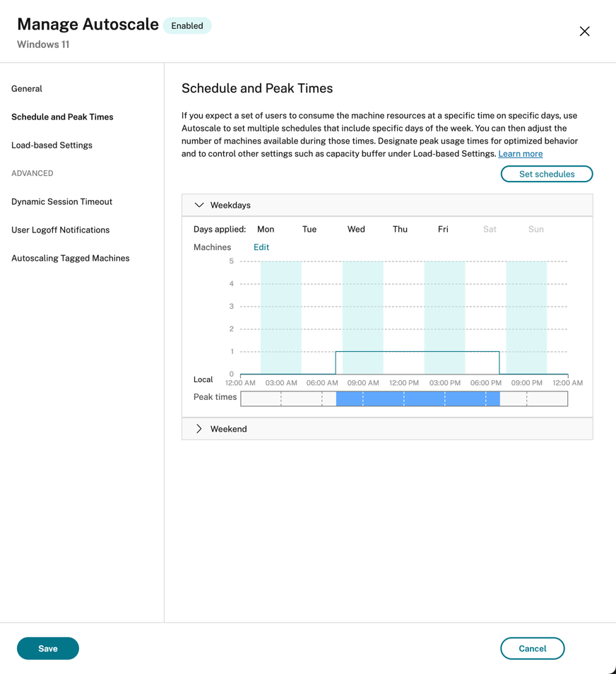The height and width of the screenshot is (674, 616).
Task: Click the 06:00 PM axis label
Action: (x=486, y=383)
